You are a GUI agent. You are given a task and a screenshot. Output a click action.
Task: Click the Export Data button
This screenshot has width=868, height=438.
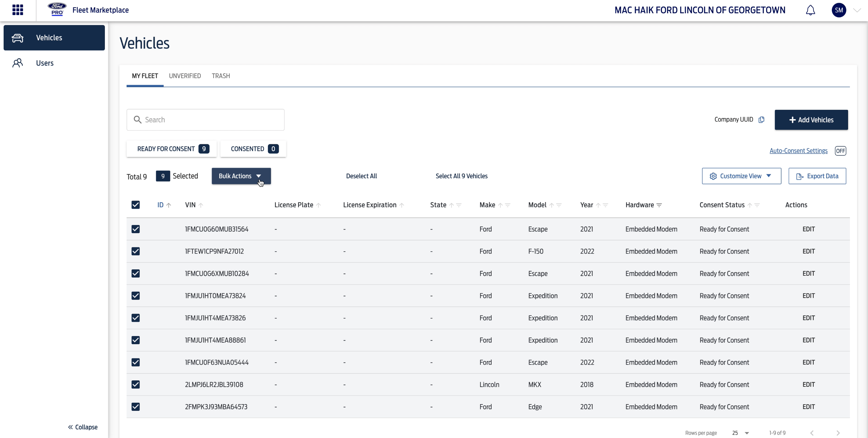click(817, 176)
